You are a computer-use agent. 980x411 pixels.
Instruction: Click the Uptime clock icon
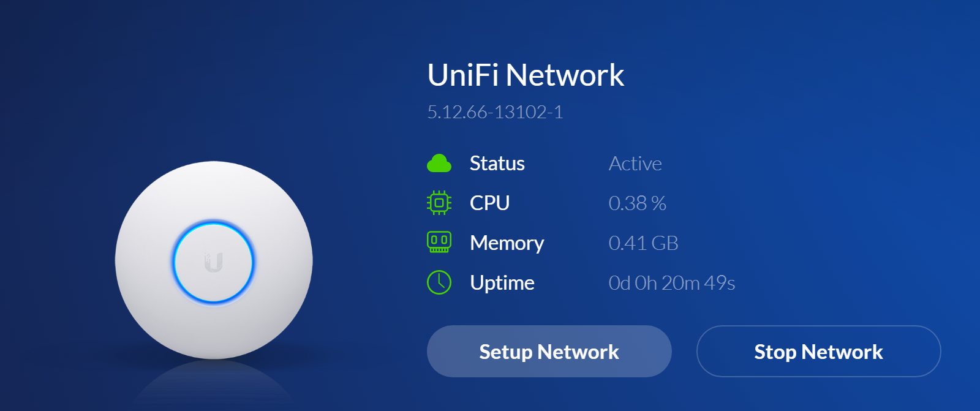coord(439,282)
